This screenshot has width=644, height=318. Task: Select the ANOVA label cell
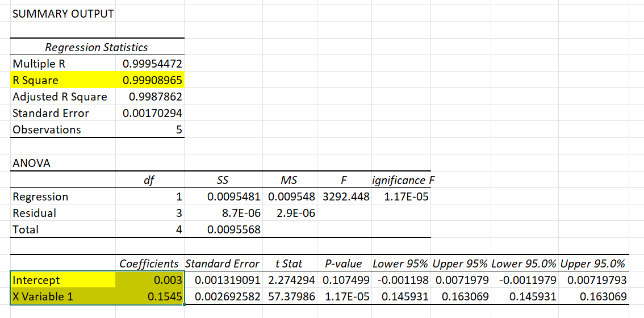point(31,164)
